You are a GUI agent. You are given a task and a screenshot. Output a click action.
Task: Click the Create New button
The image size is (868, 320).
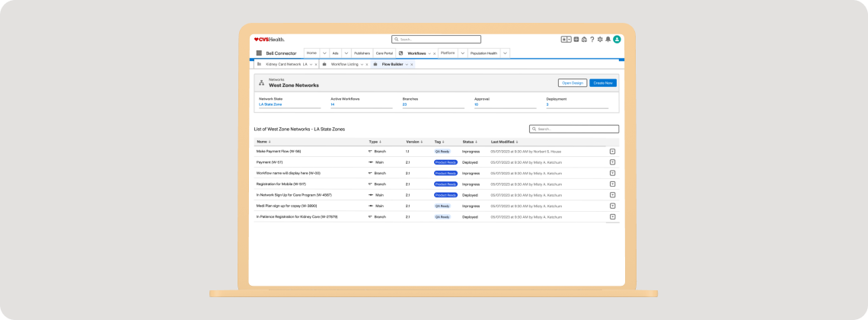pos(602,82)
